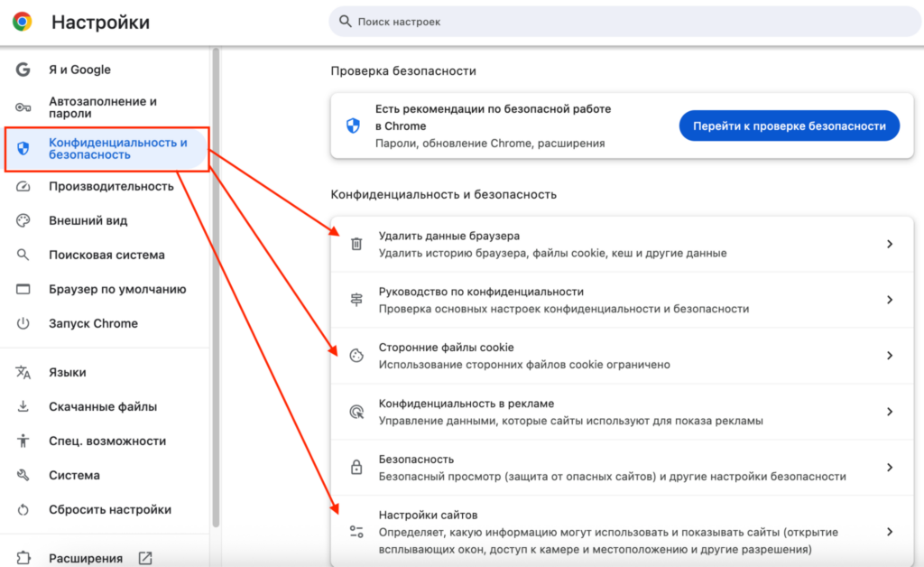
Task: Open Настройки сайтов using its arrow
Action: [889, 531]
